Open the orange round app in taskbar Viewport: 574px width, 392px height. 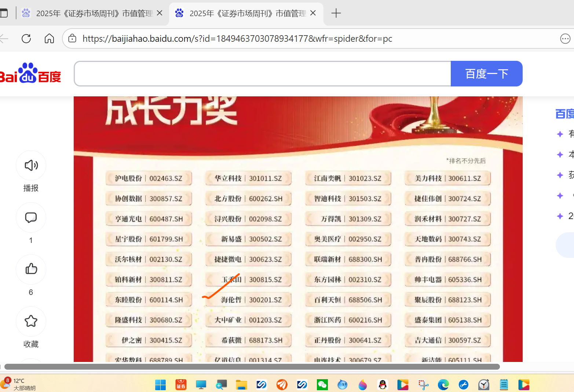pyautogui.click(x=282, y=385)
